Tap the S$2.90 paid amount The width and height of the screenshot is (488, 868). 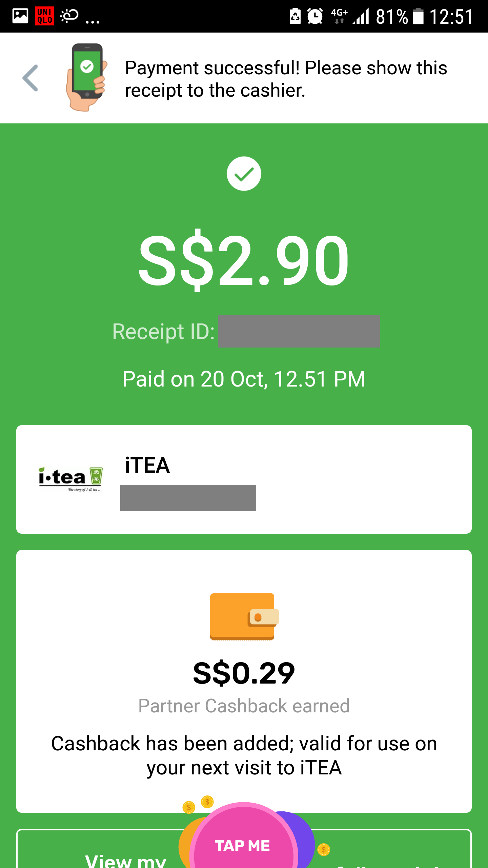coord(244,260)
